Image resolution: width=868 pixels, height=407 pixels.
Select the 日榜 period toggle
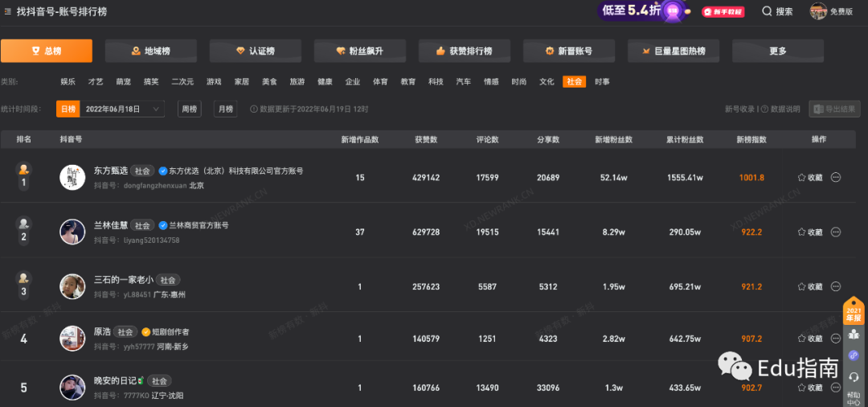pos(68,109)
